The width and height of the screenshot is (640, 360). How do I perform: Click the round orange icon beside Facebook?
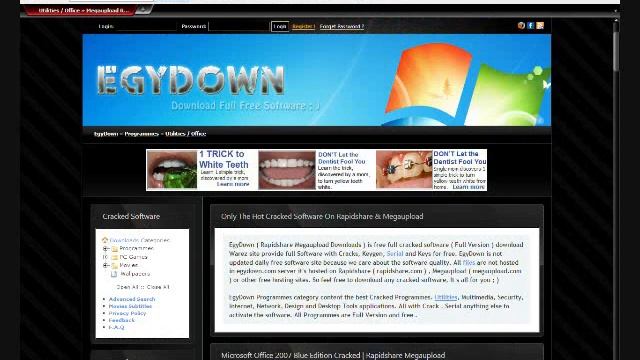click(521, 25)
